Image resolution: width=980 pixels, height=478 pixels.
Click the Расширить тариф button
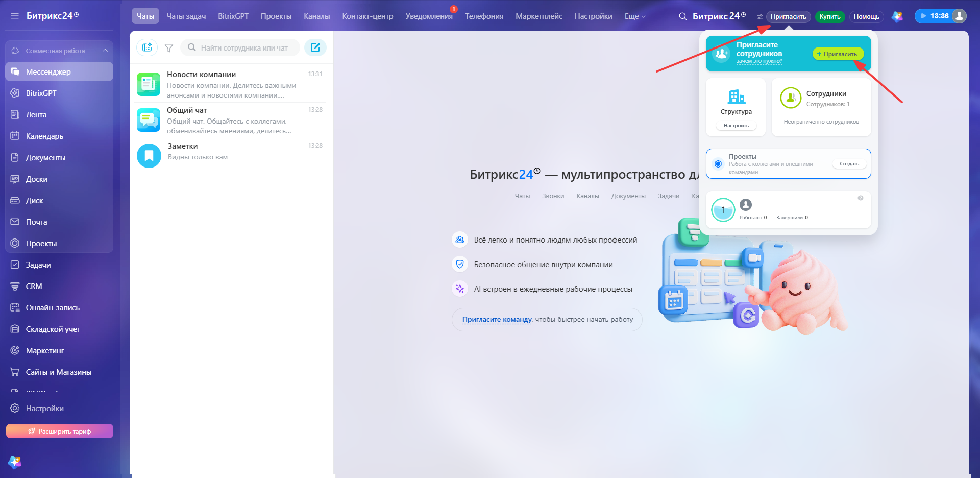(60, 431)
